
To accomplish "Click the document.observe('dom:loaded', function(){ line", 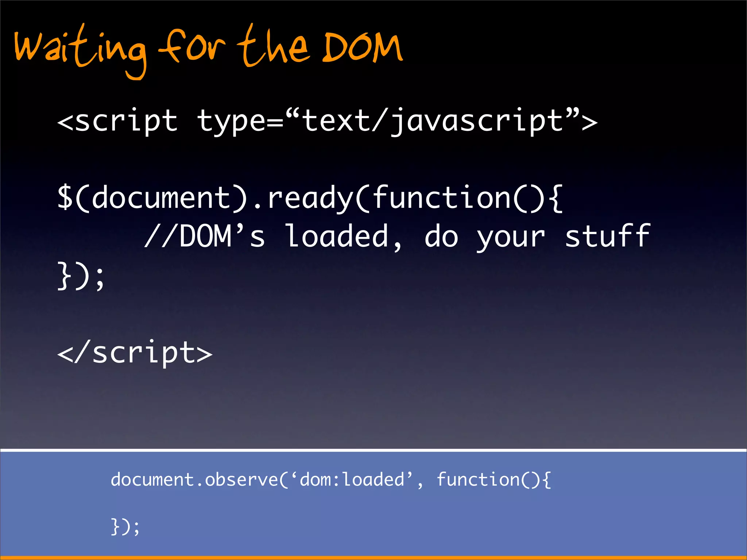I will [x=331, y=479].
